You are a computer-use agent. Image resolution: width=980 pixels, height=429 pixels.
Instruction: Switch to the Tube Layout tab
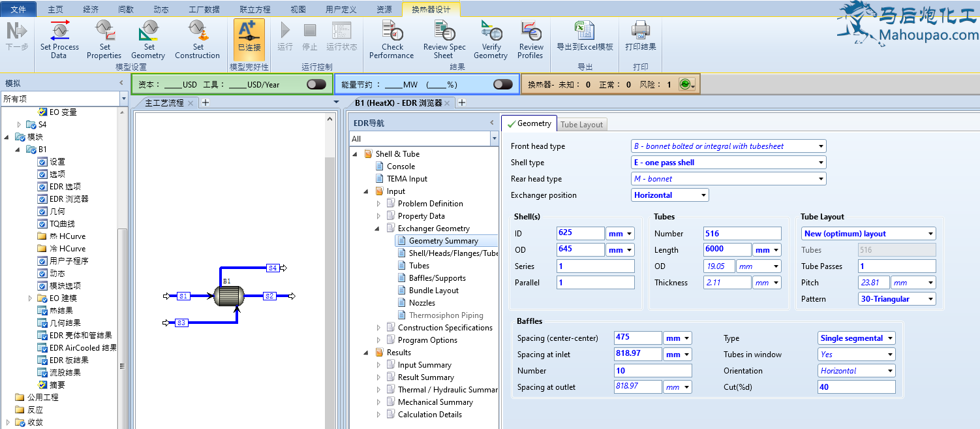(x=582, y=124)
